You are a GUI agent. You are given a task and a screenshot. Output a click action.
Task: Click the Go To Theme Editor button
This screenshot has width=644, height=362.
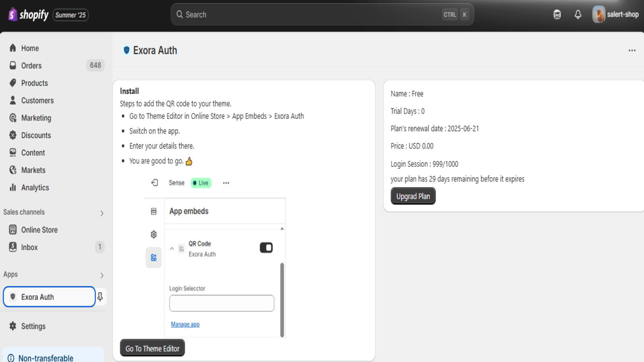153,348
